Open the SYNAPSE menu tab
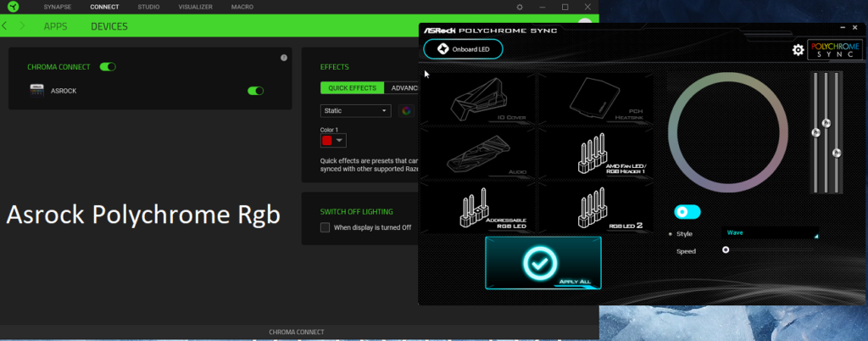868x341 pixels. pyautogui.click(x=58, y=7)
